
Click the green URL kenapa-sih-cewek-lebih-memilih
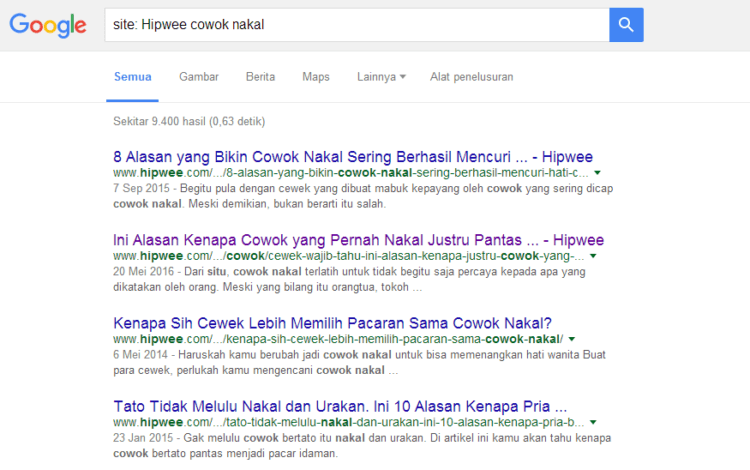coord(338,339)
